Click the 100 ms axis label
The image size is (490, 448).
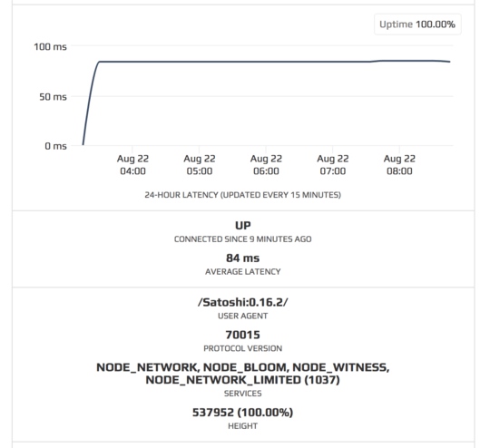(x=50, y=47)
